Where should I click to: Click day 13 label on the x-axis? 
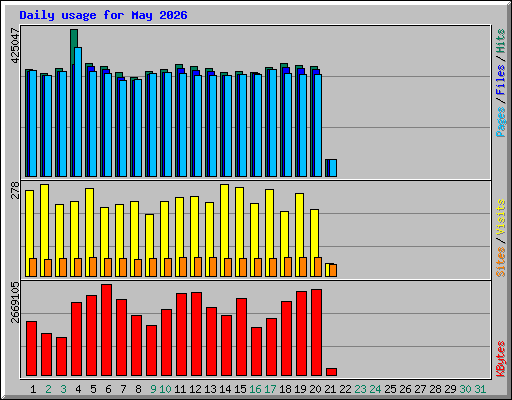point(210,389)
